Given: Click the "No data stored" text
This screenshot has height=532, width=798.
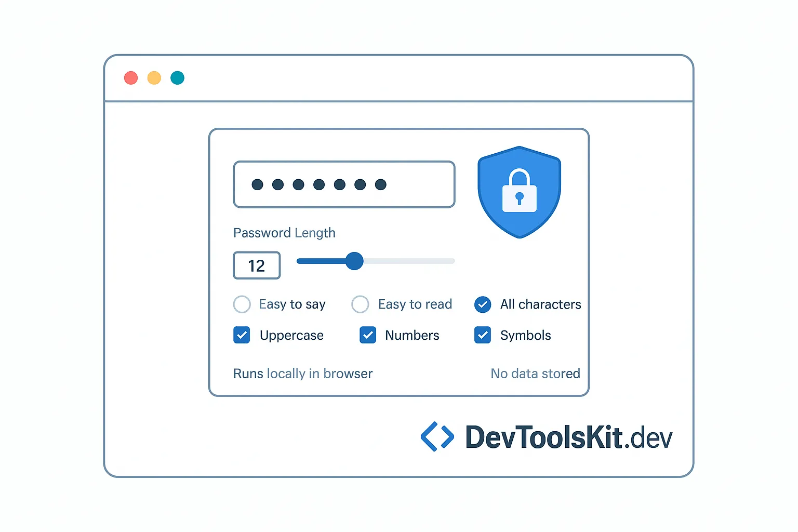Looking at the screenshot, I should pyautogui.click(x=536, y=374).
